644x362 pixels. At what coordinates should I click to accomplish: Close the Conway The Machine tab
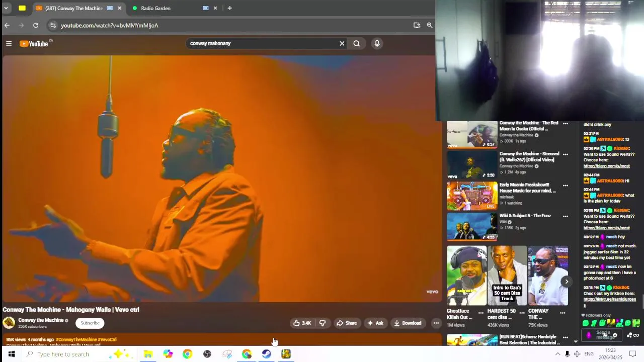click(x=119, y=8)
